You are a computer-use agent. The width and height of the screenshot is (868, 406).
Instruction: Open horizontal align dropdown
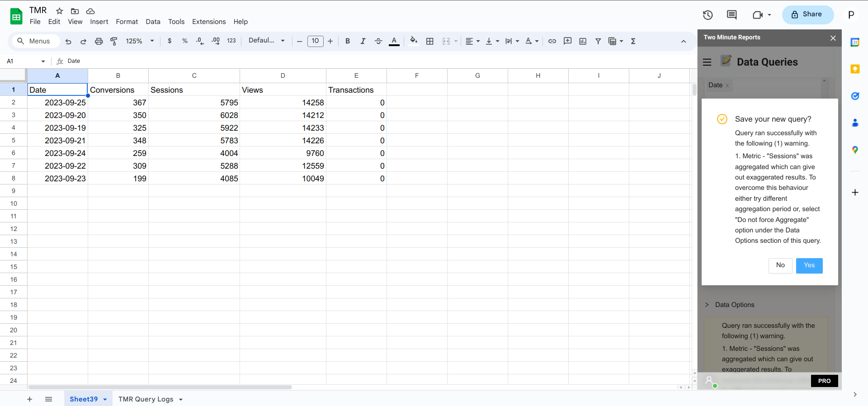coord(472,41)
